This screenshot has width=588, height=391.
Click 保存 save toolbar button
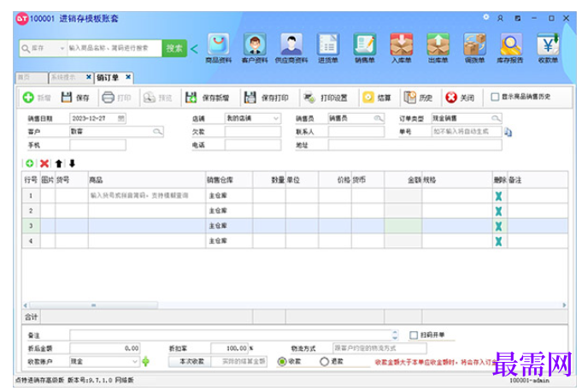[x=75, y=98]
